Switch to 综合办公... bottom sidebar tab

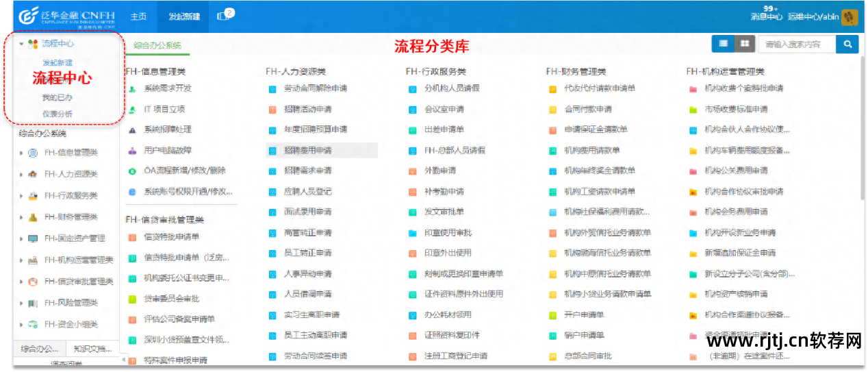tap(39, 349)
